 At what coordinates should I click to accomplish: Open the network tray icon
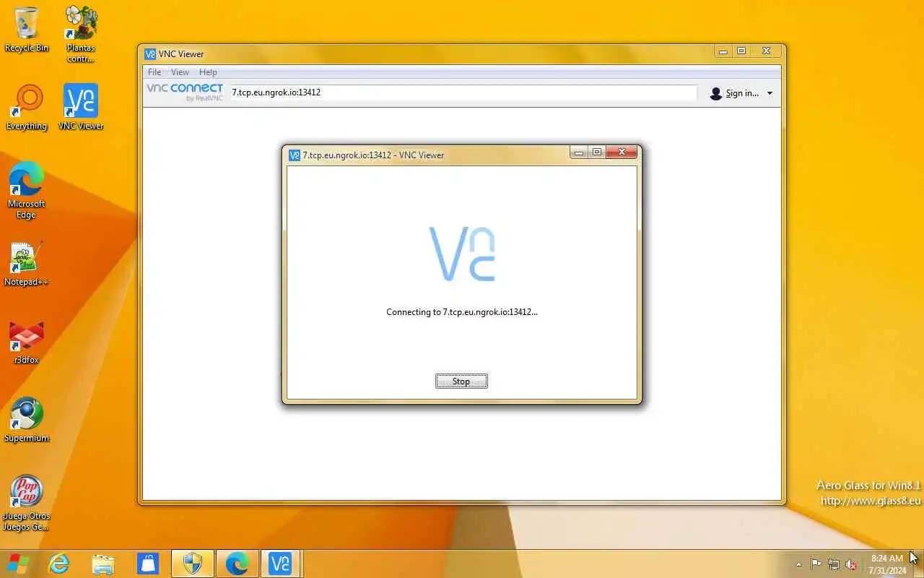(834, 564)
